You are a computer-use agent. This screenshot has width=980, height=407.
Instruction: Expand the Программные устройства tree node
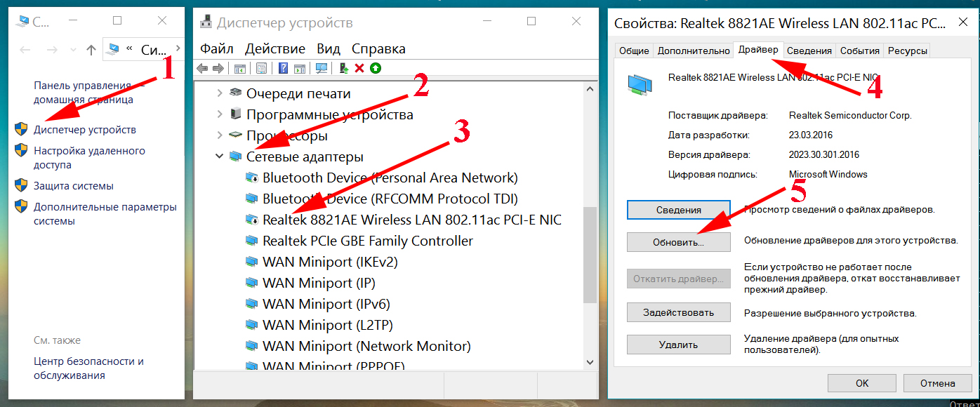click(220, 114)
